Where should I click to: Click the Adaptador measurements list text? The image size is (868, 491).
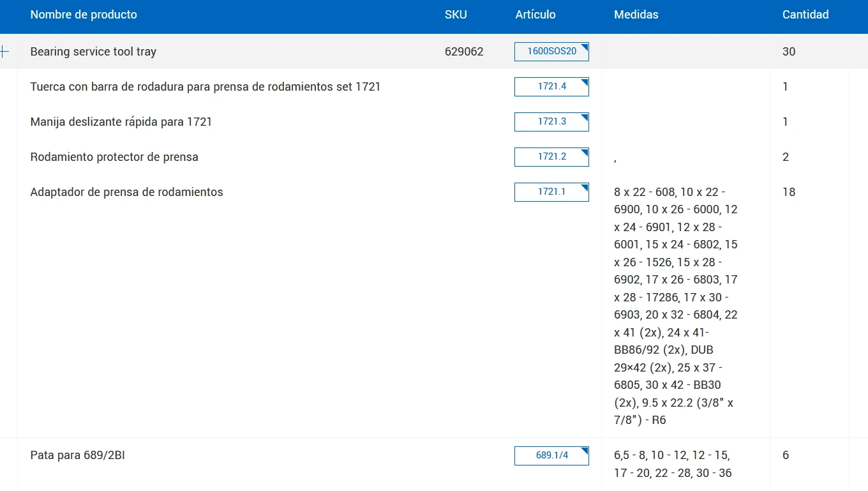pyautogui.click(x=676, y=306)
